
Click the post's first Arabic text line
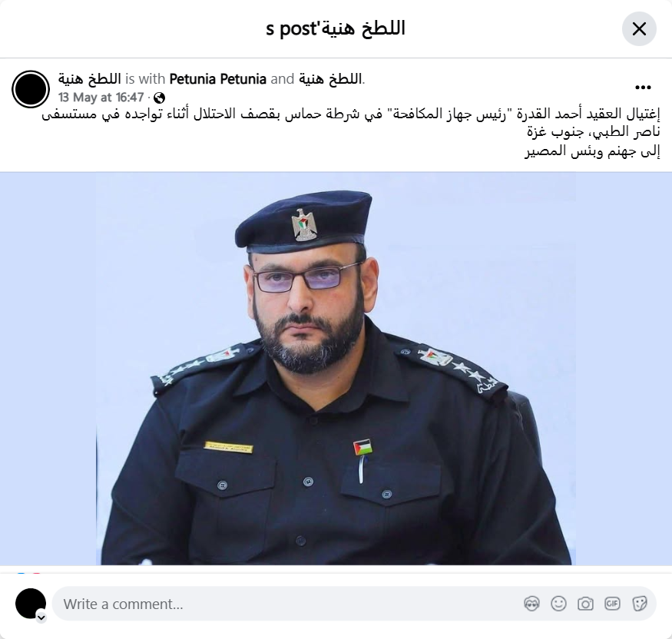pos(350,114)
